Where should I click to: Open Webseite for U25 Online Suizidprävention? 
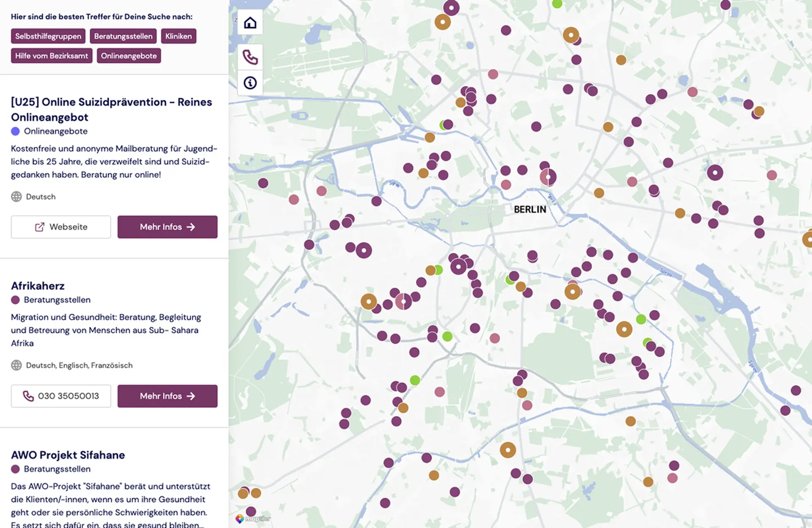coord(61,227)
